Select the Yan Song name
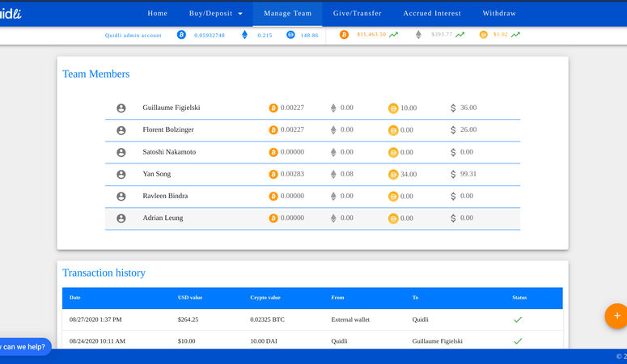627x364 pixels. pyautogui.click(x=157, y=174)
